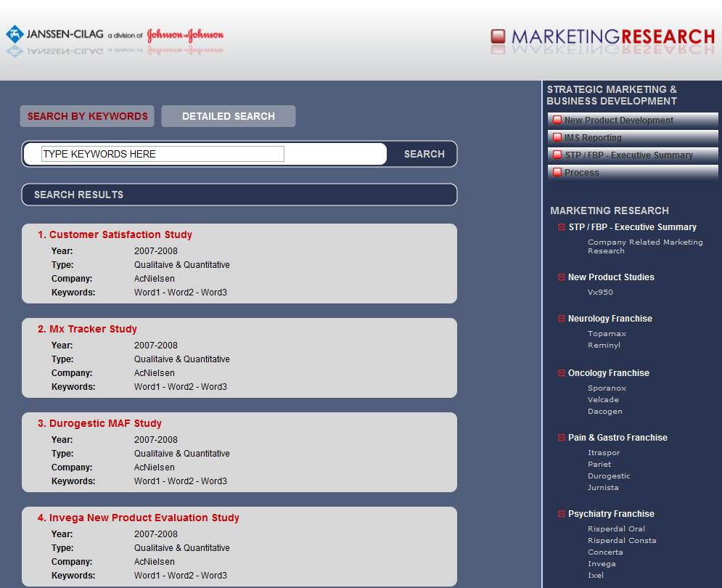Select the New Product Studies heading
Screen dimensions: 722x588
(x=611, y=277)
